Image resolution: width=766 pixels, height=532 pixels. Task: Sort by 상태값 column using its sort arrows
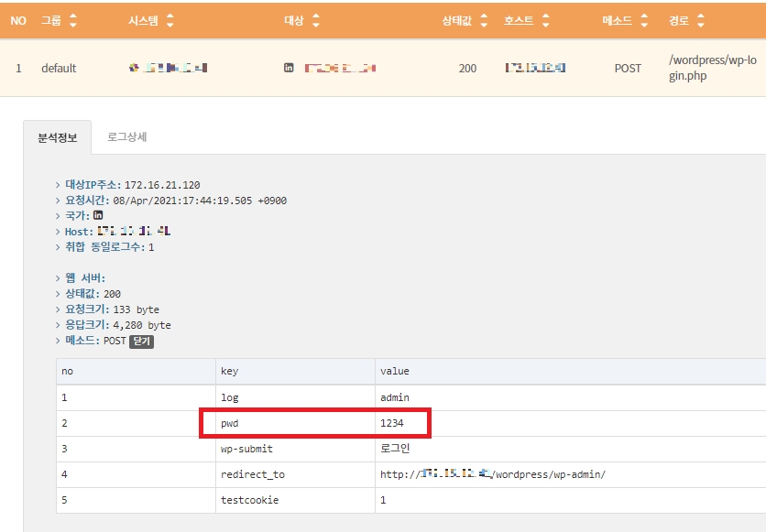pos(491,20)
